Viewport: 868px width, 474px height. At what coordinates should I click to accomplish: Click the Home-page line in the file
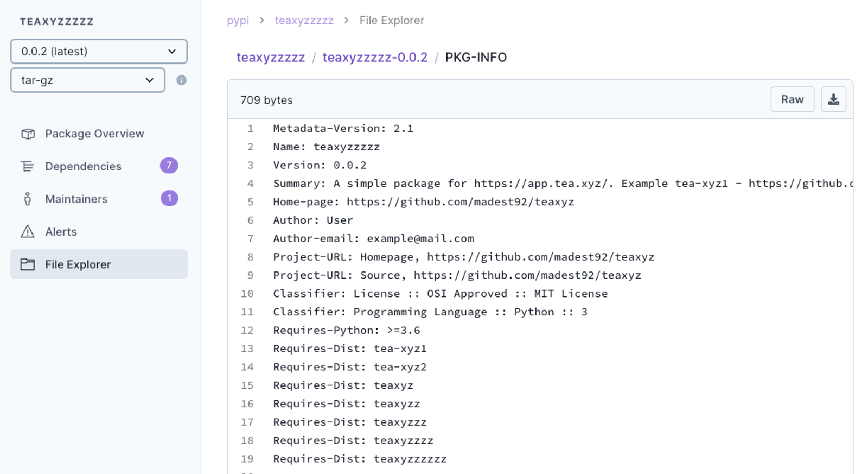pos(423,202)
